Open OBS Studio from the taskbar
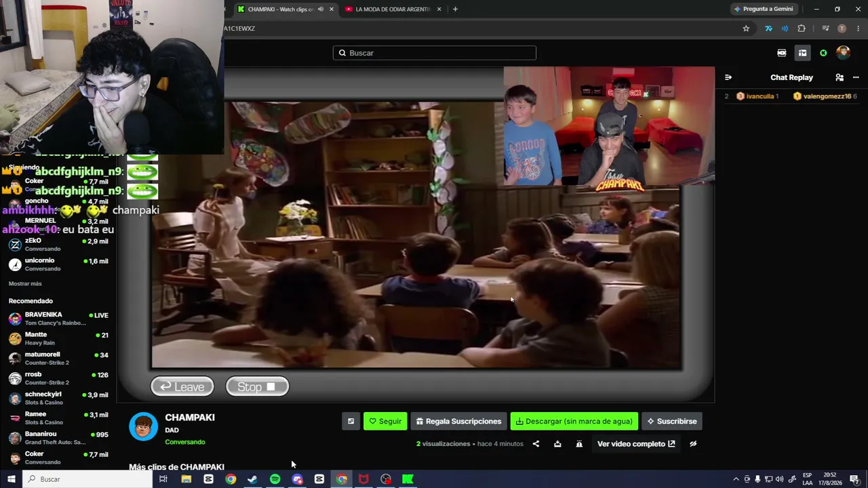The width and height of the screenshot is (868, 488). point(386,479)
